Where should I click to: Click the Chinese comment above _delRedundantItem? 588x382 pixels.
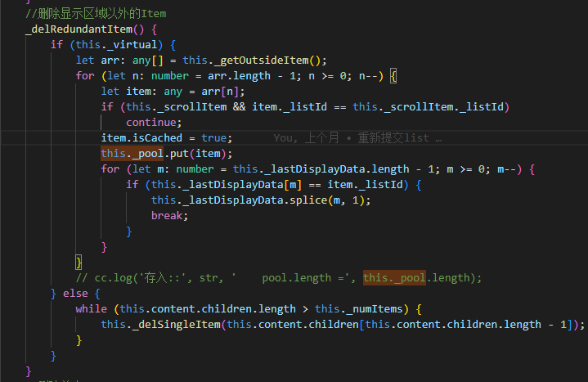(96, 14)
